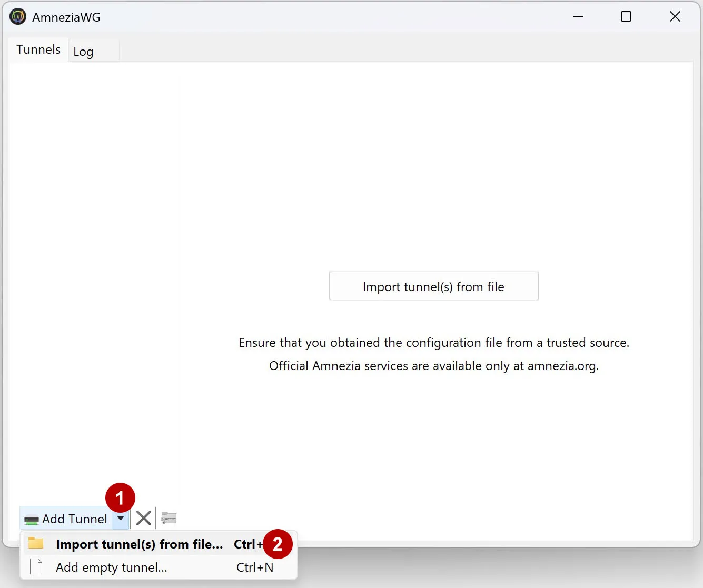Click the red numbered badge 1 annotation

point(120,497)
